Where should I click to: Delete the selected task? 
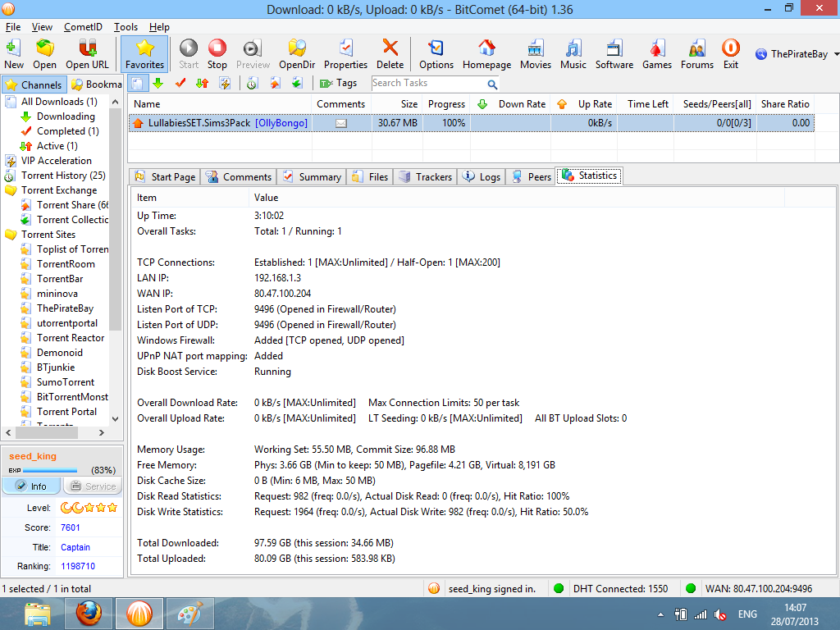click(x=390, y=53)
